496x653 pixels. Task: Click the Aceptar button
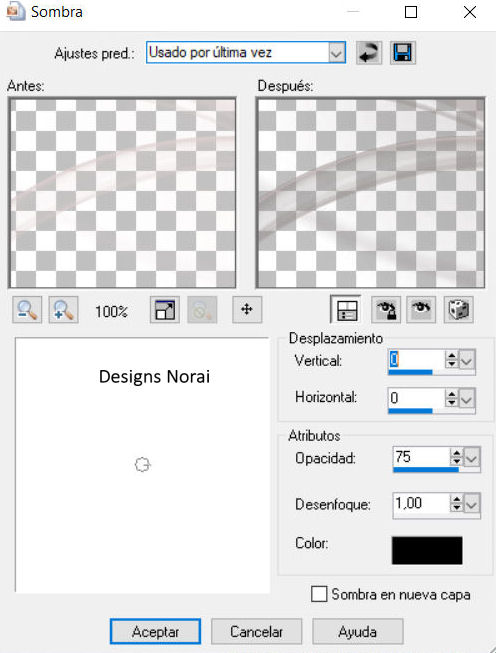155,632
